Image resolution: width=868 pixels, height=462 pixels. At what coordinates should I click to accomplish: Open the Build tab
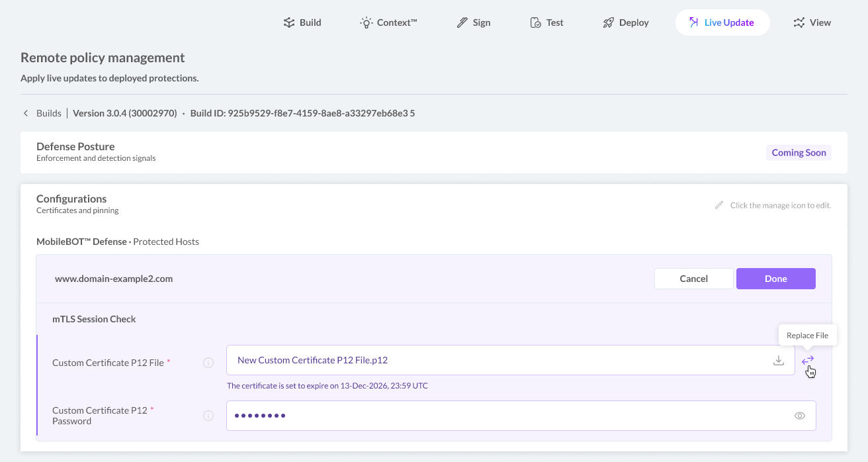[x=302, y=23]
